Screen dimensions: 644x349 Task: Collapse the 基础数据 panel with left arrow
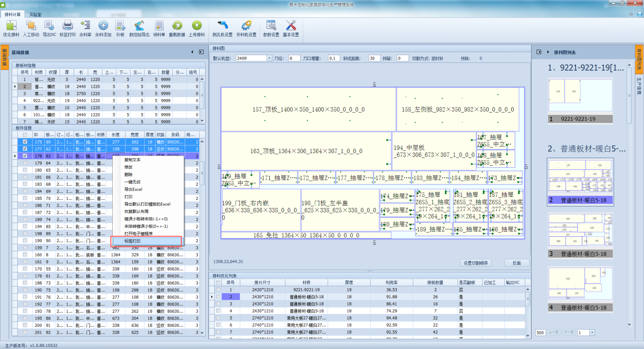pos(192,52)
